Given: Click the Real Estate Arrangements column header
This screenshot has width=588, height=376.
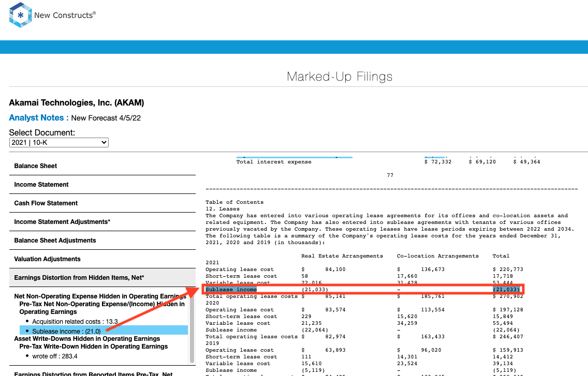Looking at the screenshot, I should (342, 256).
